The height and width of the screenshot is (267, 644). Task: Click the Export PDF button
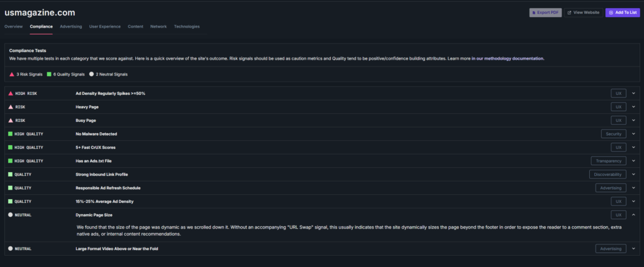click(545, 13)
